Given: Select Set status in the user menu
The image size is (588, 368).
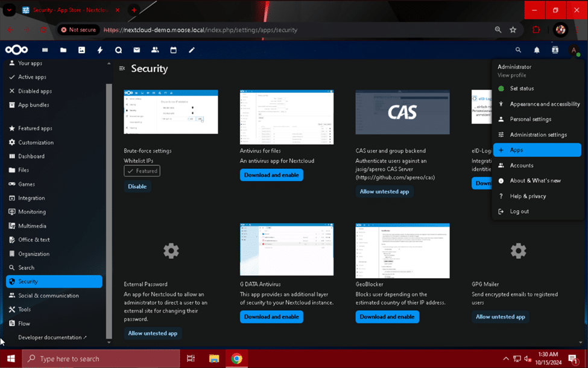Looking at the screenshot, I should tap(537, 89).
